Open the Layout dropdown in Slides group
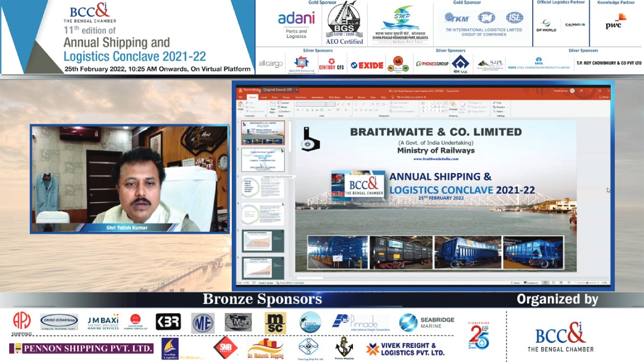The image size is (644, 362). [x=284, y=102]
